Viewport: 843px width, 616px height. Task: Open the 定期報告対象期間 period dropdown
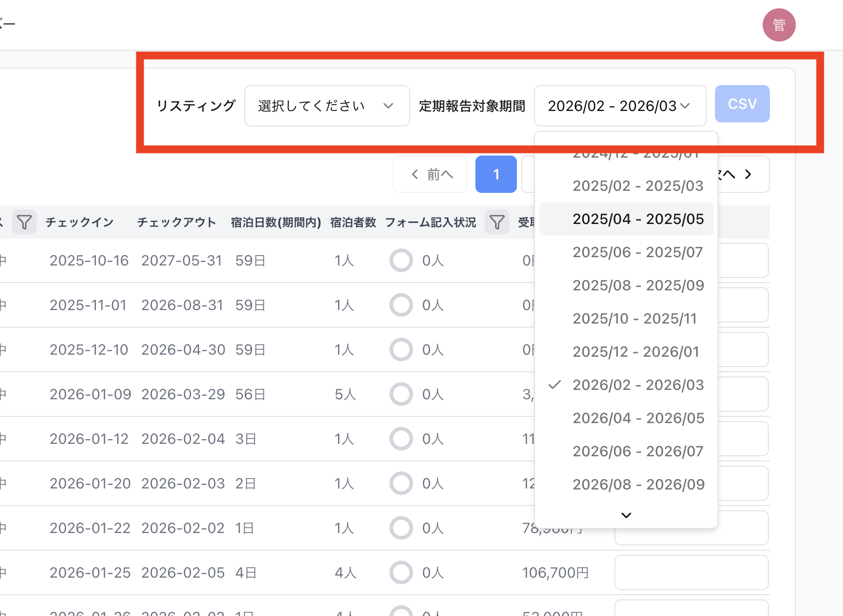(x=620, y=105)
